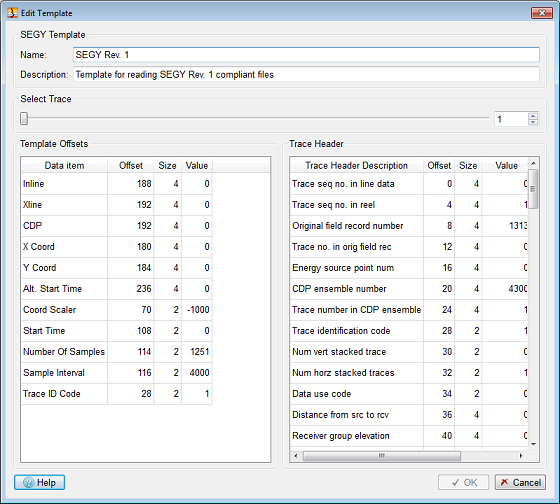Select Num horz stacked traces row
Screen dimensions: 560x504
409,373
